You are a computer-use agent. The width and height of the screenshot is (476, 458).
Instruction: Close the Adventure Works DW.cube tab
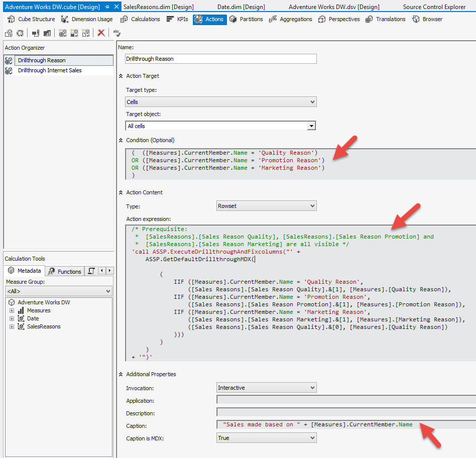pyautogui.click(x=116, y=7)
